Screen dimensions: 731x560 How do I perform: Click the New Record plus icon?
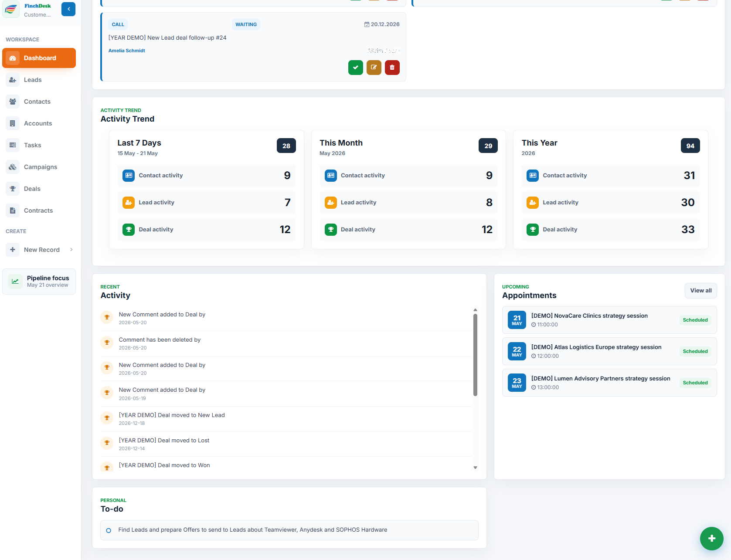tap(13, 250)
